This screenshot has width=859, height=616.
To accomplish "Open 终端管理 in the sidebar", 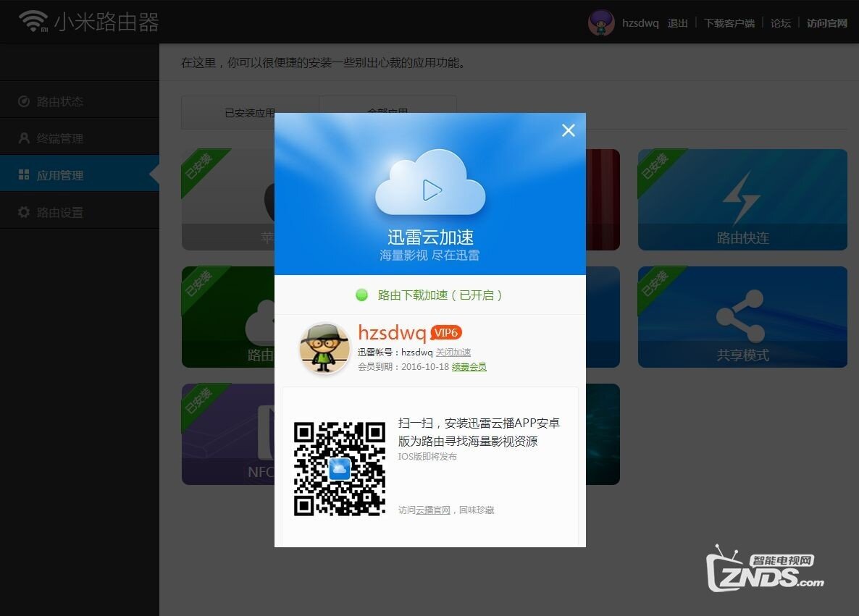I will [60, 138].
